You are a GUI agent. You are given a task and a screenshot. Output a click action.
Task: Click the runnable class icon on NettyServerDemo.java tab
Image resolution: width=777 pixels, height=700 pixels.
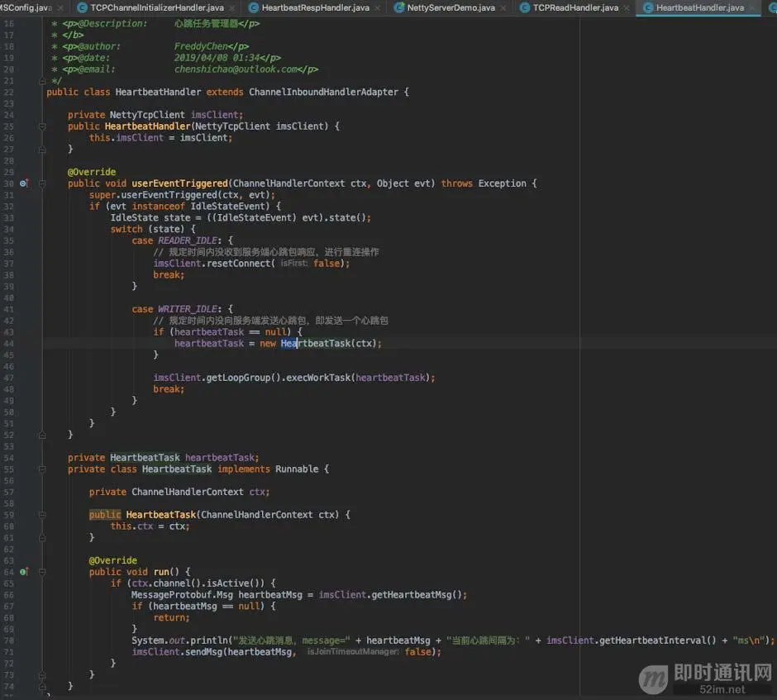pyautogui.click(x=398, y=7)
